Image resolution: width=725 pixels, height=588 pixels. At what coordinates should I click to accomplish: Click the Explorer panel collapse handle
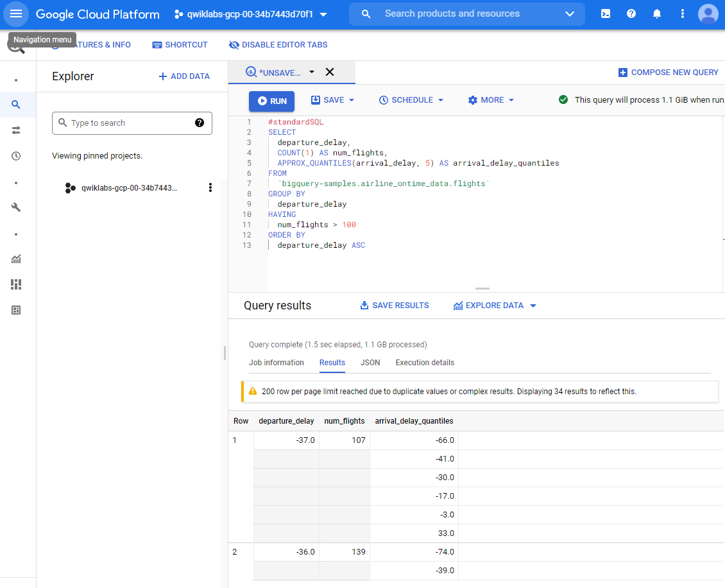[225, 353]
